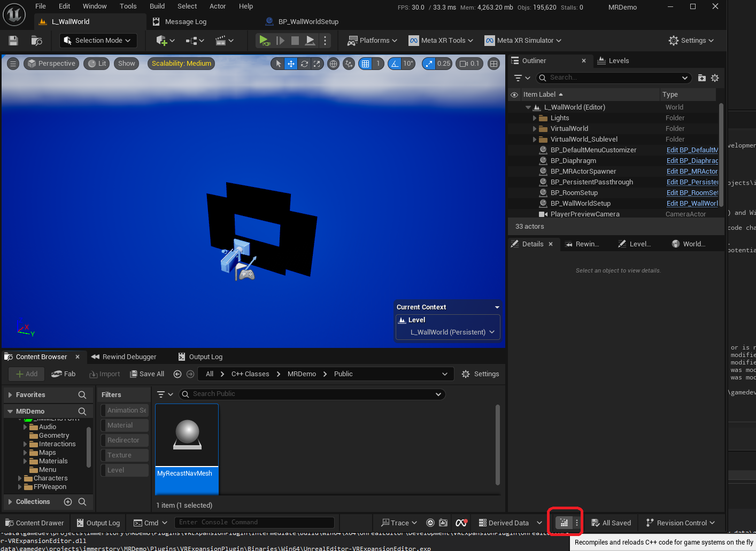Click Edit BP_RoomSetup in the Outliner
This screenshot has width=756, height=551.
(692, 192)
